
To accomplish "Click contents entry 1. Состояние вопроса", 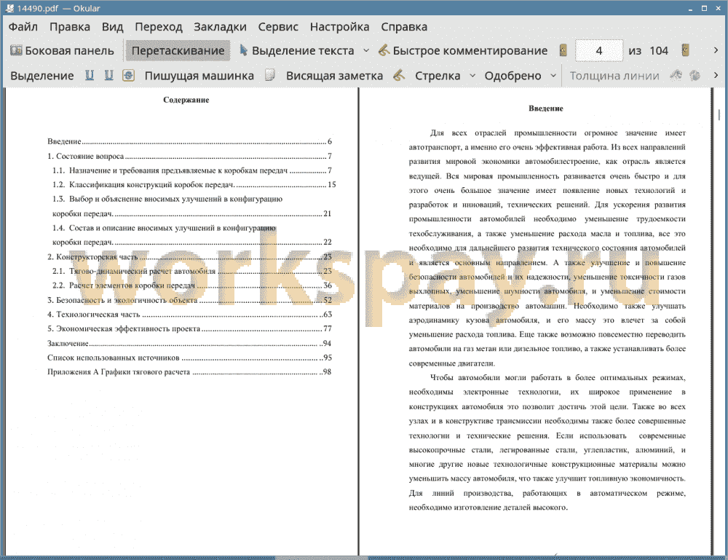I will 189,156.
